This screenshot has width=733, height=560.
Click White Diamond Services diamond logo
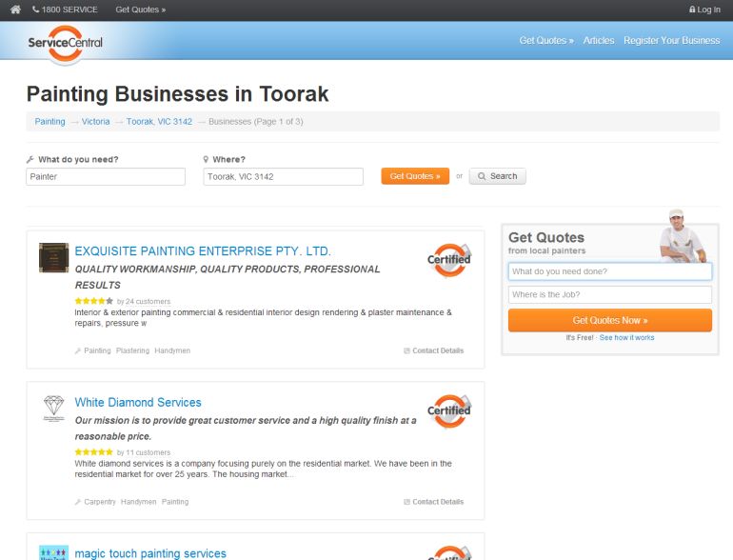pyautogui.click(x=53, y=408)
